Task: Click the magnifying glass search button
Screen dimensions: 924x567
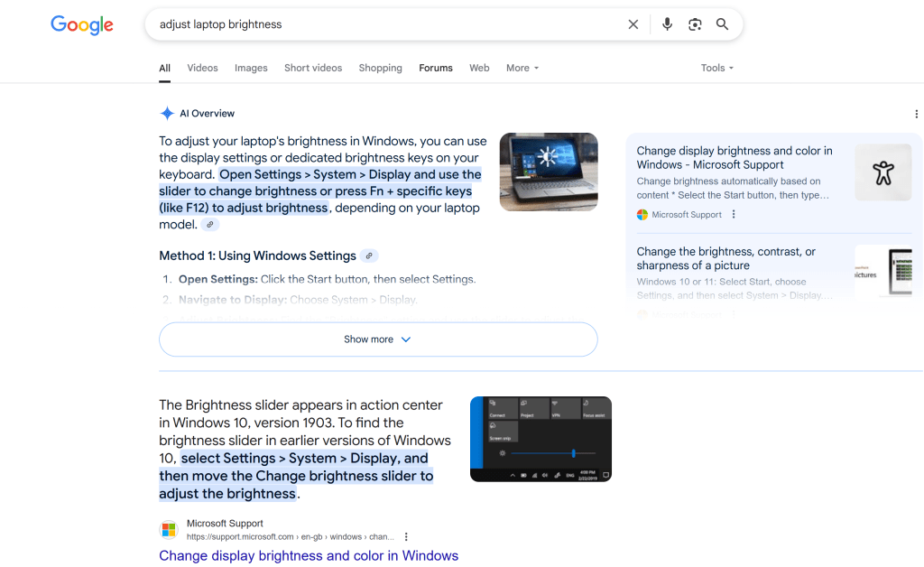Action: [722, 24]
